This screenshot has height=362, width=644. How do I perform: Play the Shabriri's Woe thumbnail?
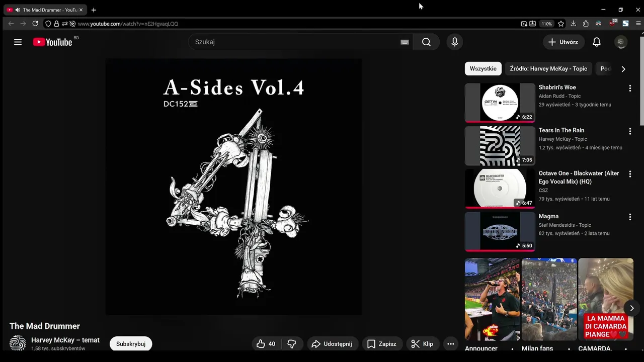[500, 103]
